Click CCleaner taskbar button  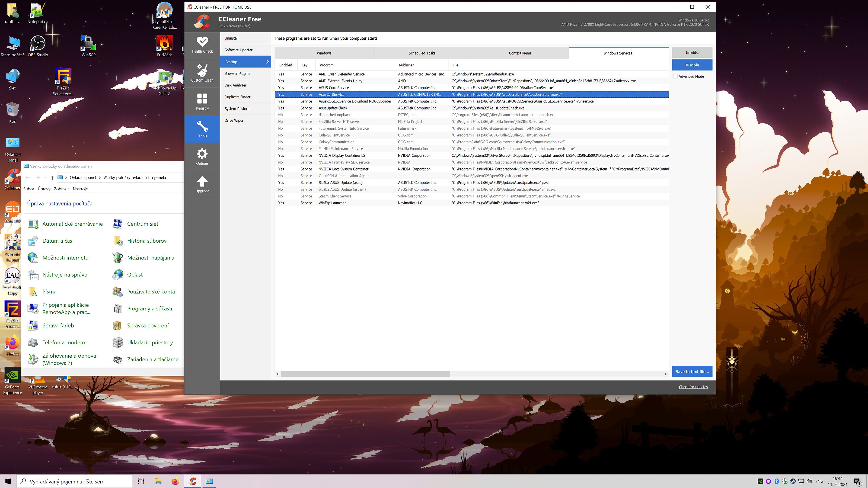[192, 481]
